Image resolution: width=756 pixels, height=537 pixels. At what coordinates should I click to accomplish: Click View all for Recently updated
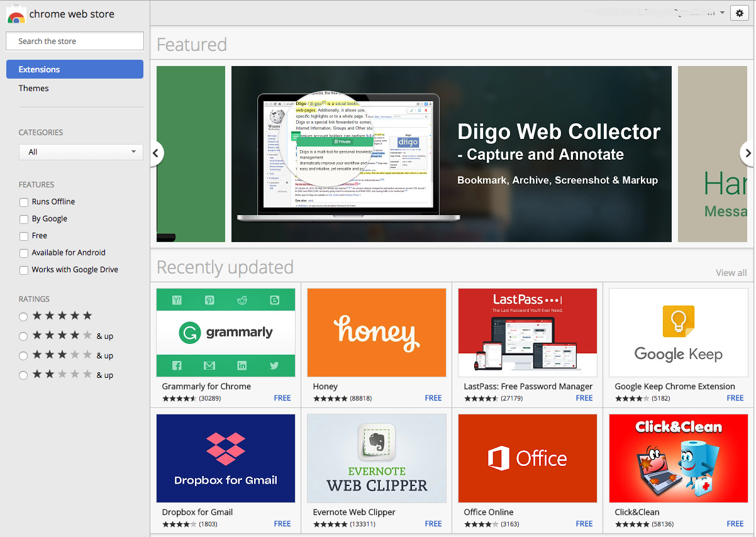point(731,273)
